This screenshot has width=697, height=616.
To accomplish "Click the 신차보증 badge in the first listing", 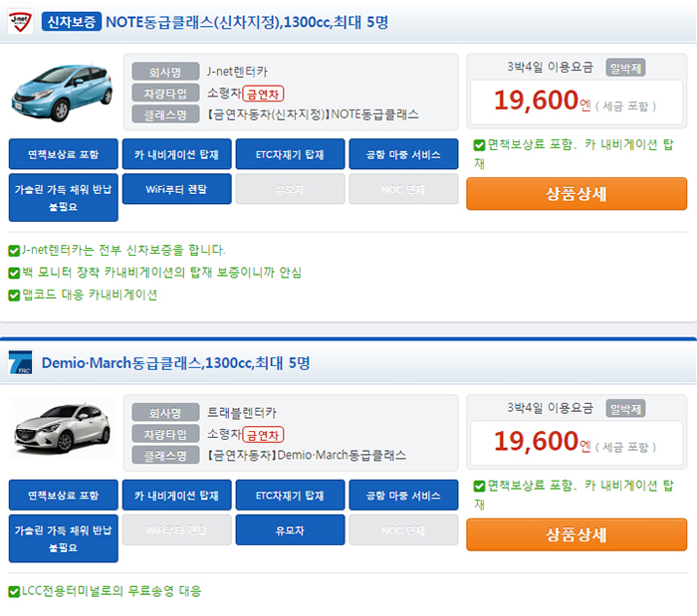I will click(x=72, y=21).
